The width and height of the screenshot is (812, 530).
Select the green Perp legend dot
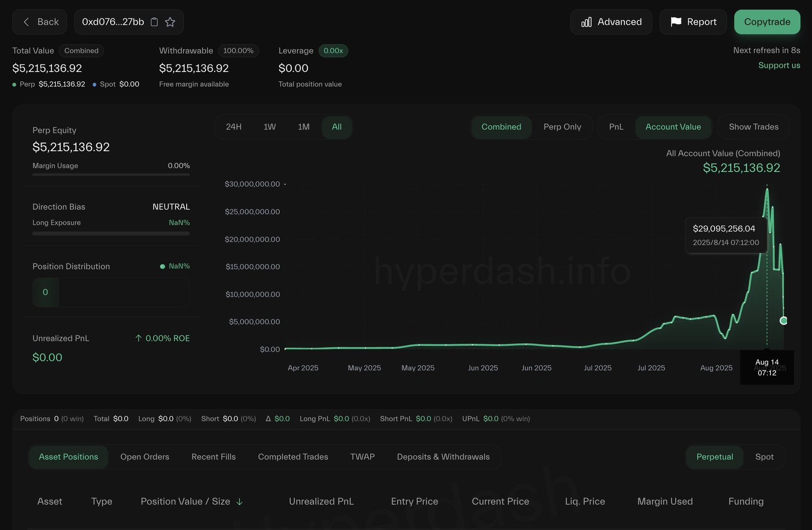[x=14, y=84]
